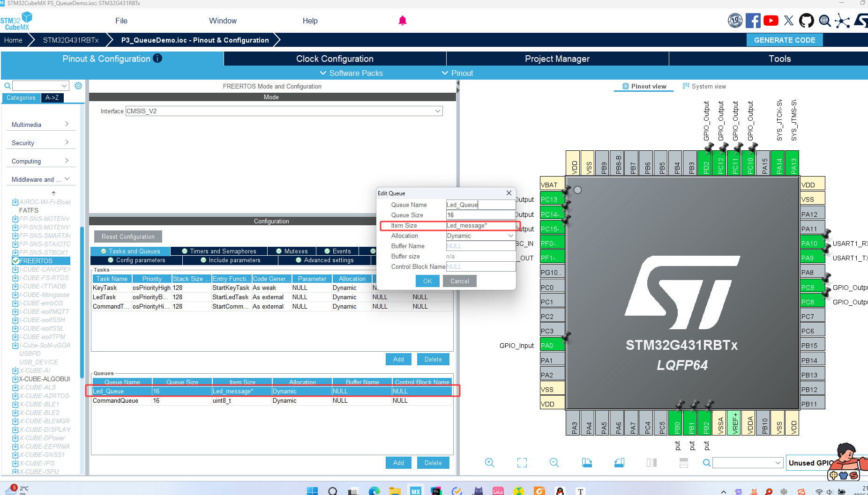Select the LedTask row in Tasks table
868x495 pixels.
[272, 297]
